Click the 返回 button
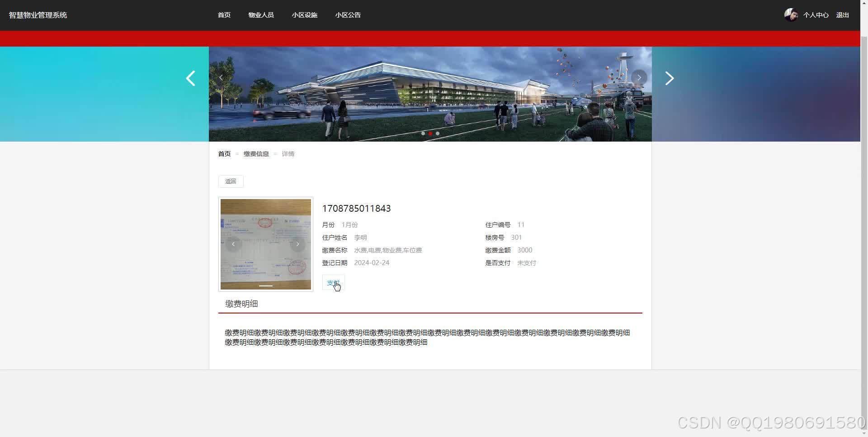This screenshot has height=437, width=868. [x=231, y=181]
